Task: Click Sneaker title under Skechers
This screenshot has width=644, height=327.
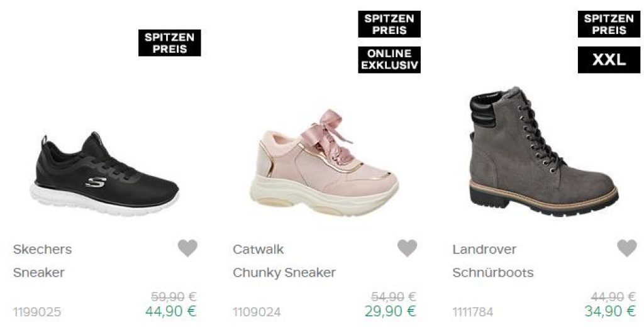Action: pos(38,273)
